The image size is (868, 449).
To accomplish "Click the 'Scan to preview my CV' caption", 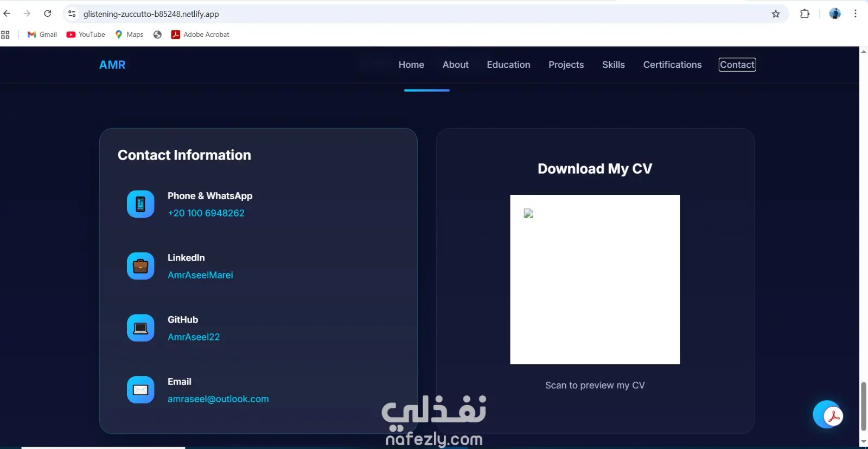I will point(595,385).
